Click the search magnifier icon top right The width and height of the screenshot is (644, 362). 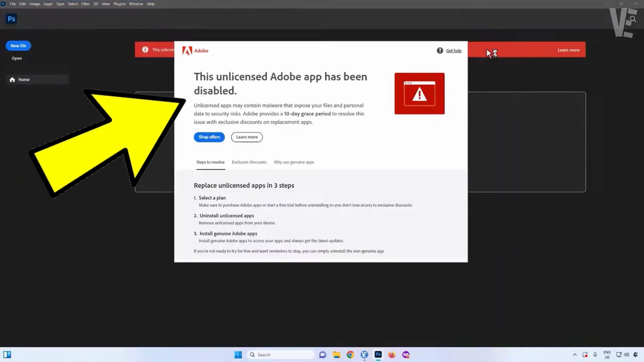(x=633, y=19)
